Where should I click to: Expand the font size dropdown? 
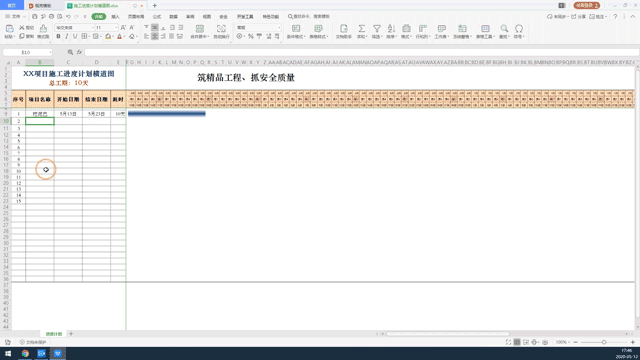tap(116, 27)
